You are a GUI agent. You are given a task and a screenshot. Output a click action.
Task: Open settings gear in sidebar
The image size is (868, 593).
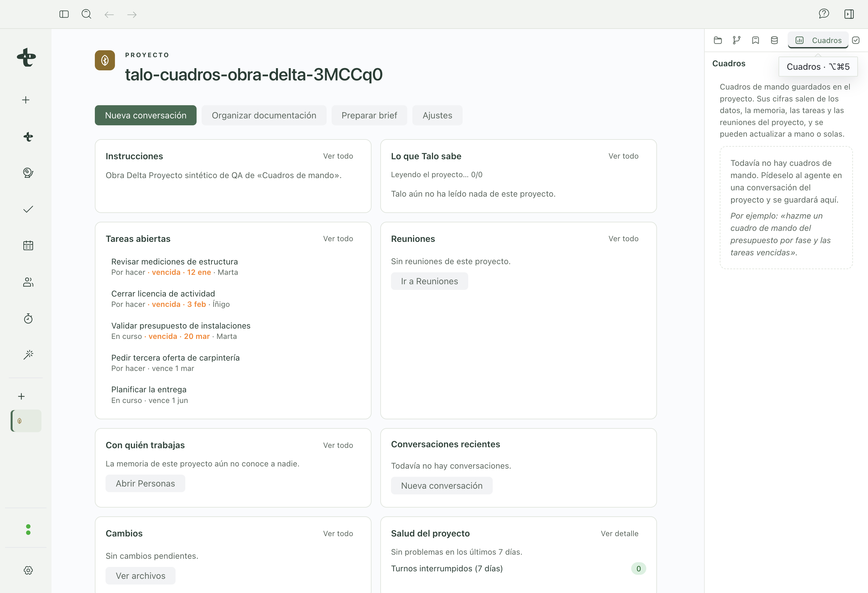[28, 570]
